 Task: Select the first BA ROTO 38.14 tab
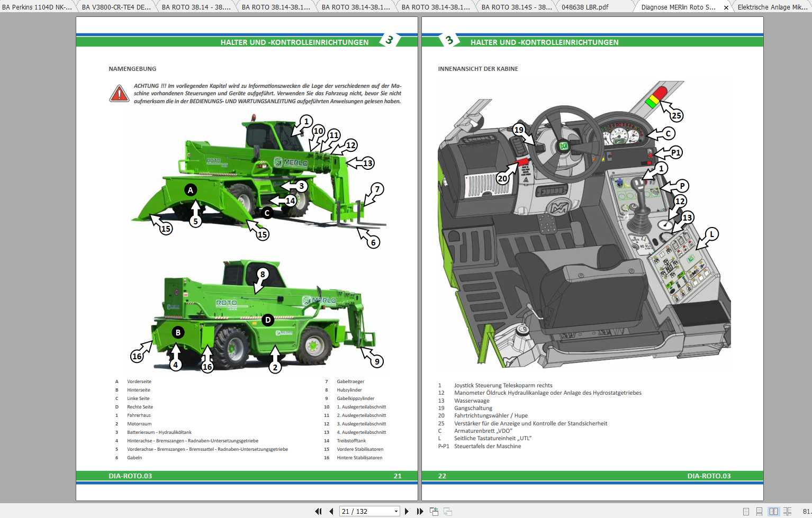[x=196, y=6]
